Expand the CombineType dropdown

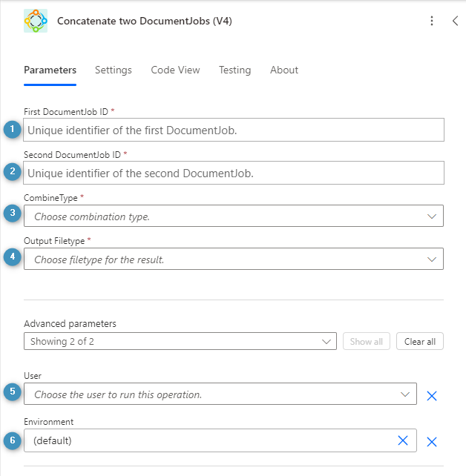(x=233, y=216)
